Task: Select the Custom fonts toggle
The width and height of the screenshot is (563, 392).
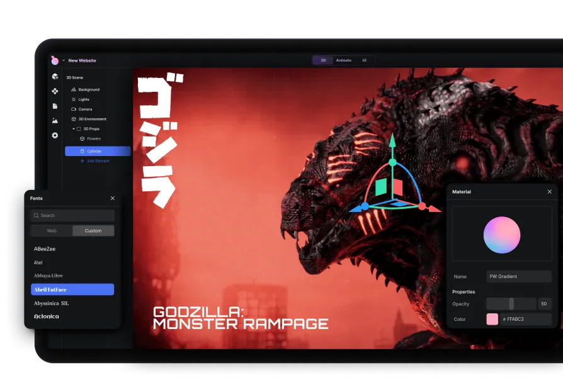Action: (x=93, y=231)
